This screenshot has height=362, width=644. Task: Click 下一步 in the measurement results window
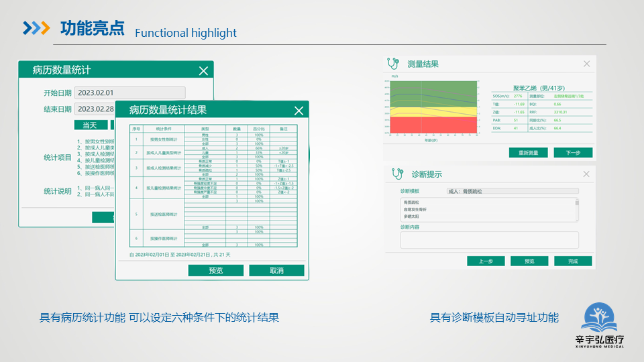point(573,153)
